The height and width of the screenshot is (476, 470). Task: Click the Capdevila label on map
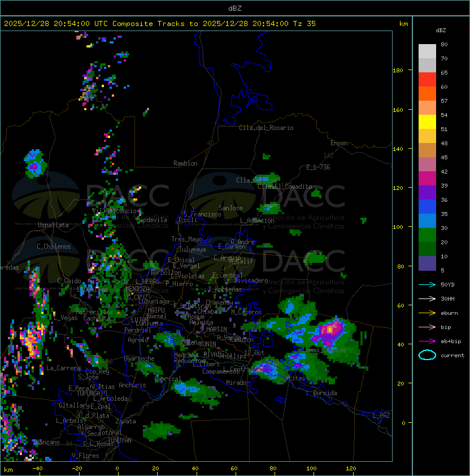tap(151, 220)
